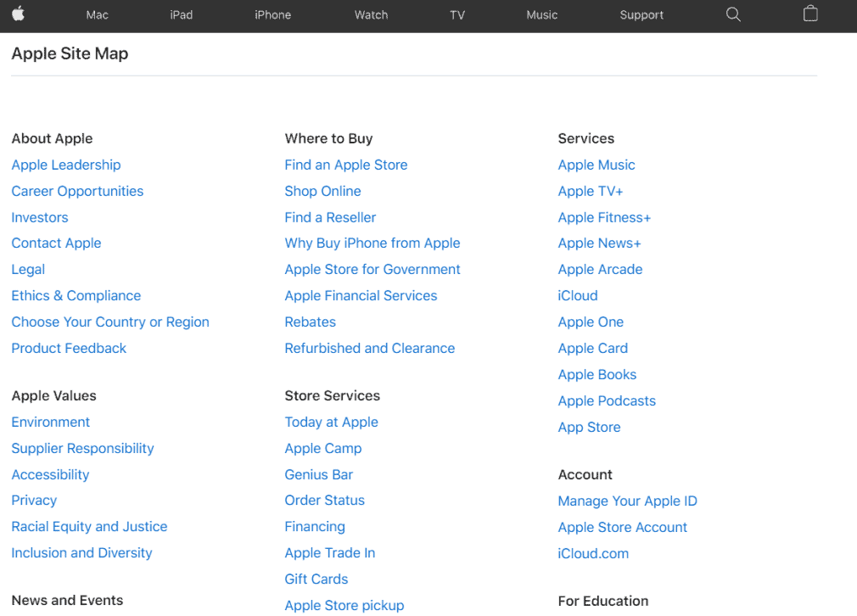Go to Ethics & Compliance
The image size is (857, 616).
(x=76, y=296)
